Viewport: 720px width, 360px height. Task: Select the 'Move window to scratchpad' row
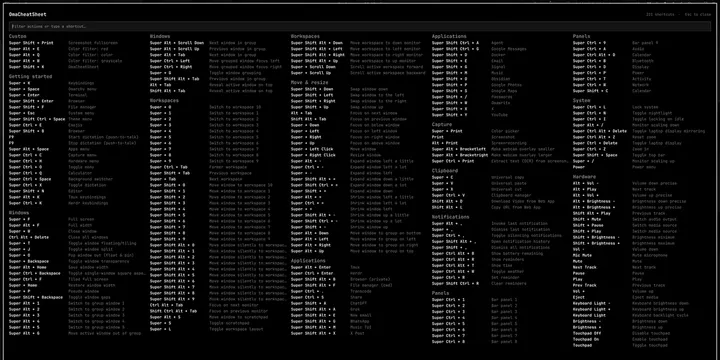218,317
